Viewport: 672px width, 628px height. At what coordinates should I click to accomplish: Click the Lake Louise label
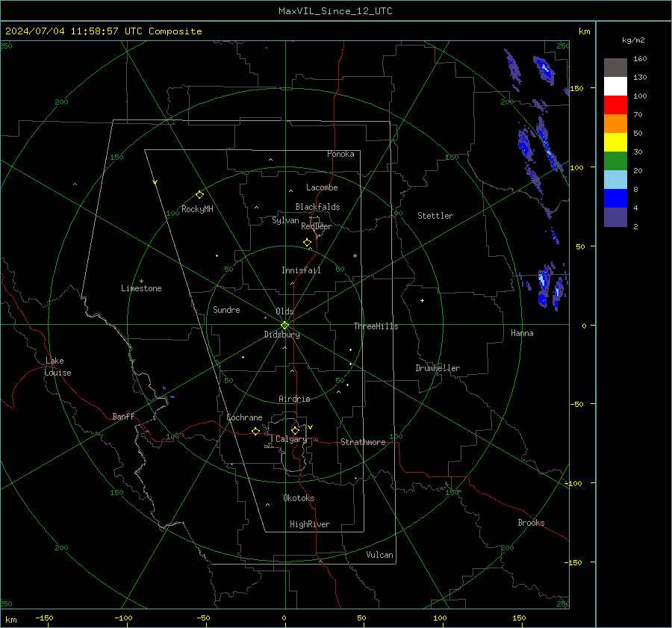(57, 367)
